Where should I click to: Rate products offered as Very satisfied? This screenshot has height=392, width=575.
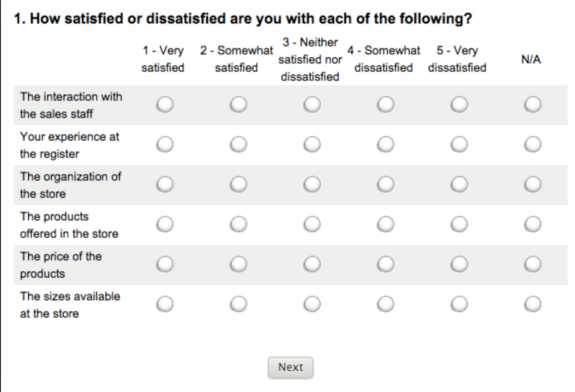point(164,224)
